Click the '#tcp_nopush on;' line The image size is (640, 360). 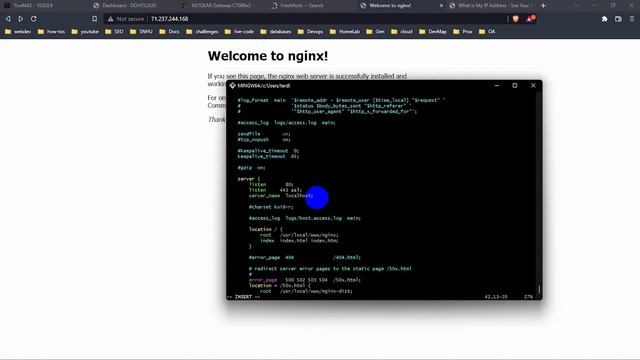pyautogui.click(x=264, y=140)
